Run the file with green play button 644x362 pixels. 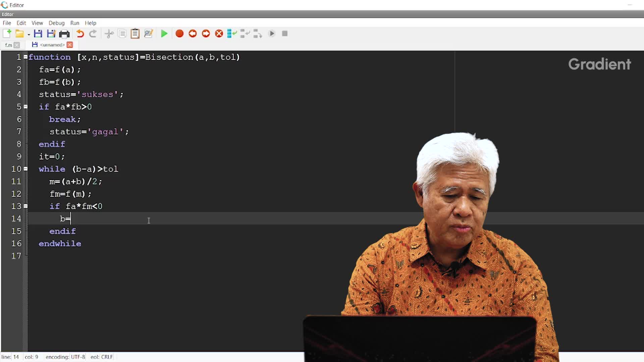(164, 34)
